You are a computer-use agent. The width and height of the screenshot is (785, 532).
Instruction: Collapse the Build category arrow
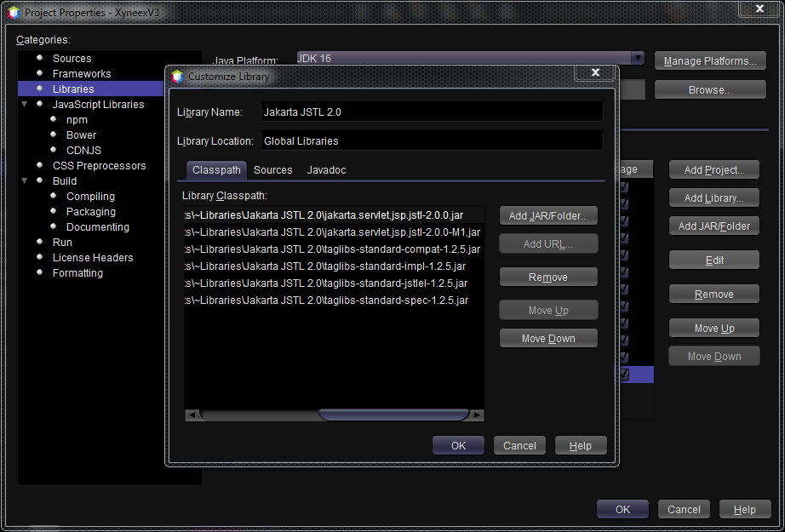(x=25, y=180)
